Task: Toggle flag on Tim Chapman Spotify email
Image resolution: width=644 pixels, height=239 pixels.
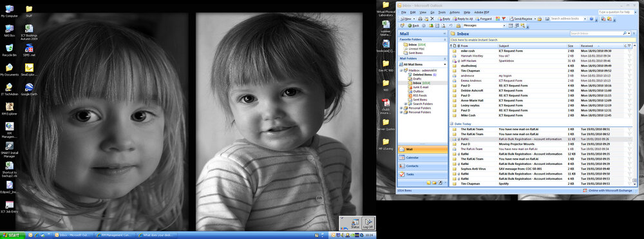Action: pyautogui.click(x=630, y=184)
